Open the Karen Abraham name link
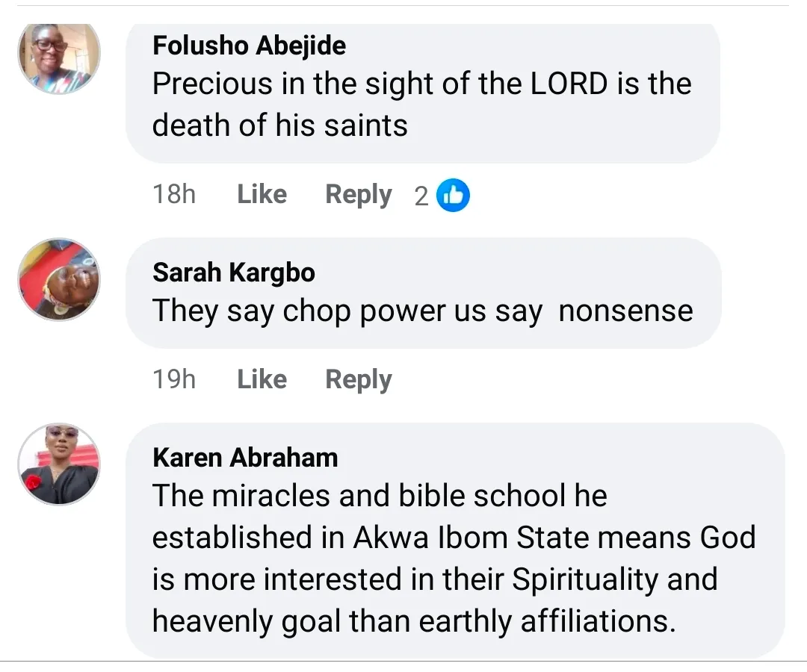 [x=245, y=457]
